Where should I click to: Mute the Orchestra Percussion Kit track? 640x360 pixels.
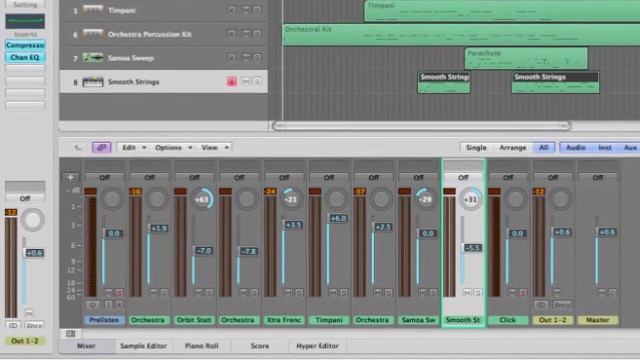246,34
